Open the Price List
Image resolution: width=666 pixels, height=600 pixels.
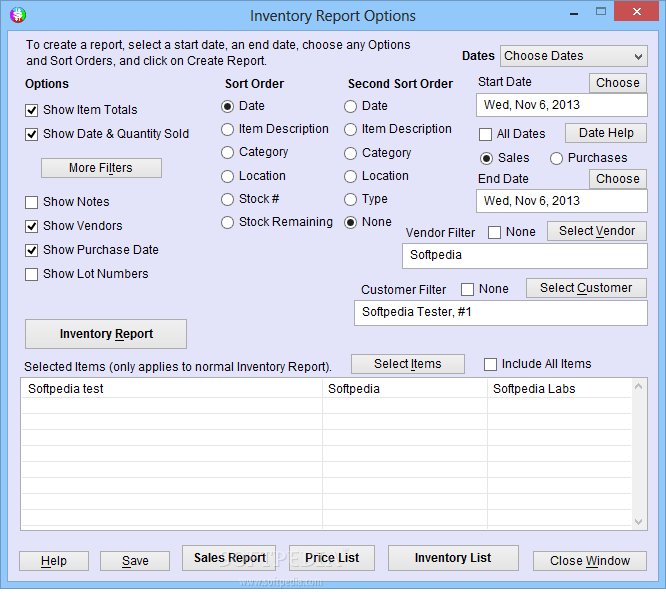(332, 558)
